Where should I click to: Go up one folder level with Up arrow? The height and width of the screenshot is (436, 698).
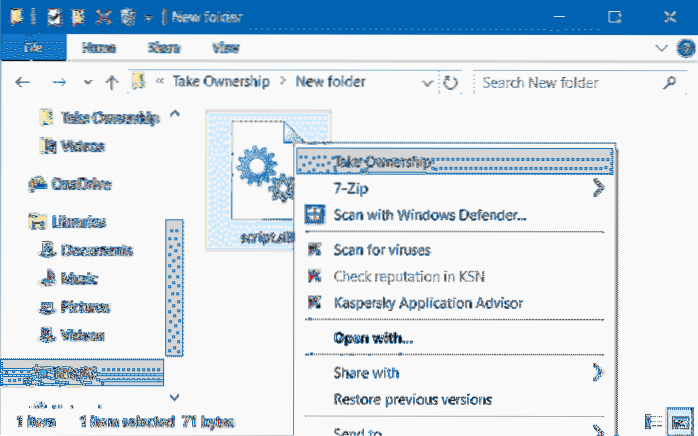pos(112,82)
